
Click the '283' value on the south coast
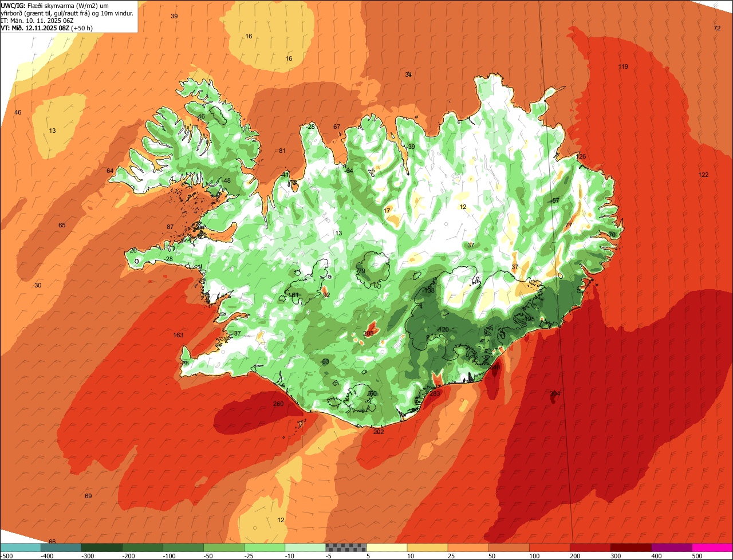(x=435, y=393)
